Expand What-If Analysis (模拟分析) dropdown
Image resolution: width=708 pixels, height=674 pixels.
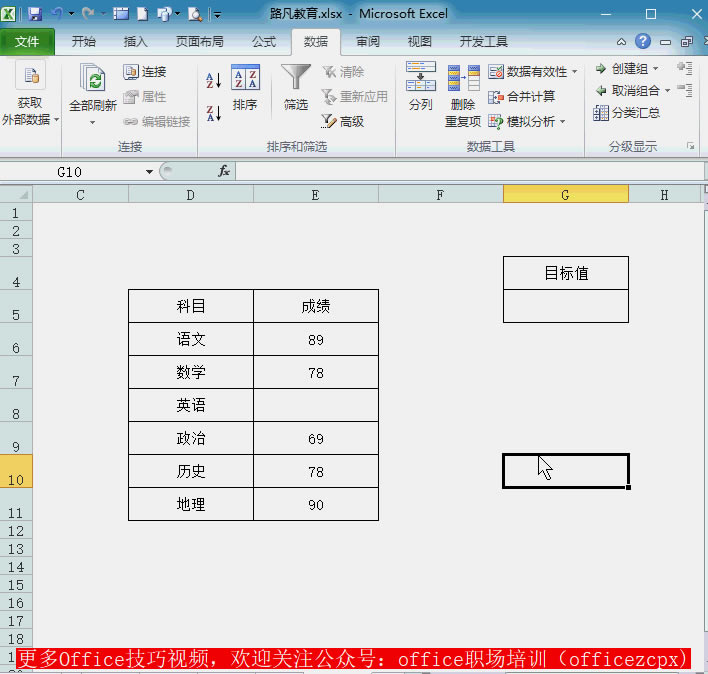click(x=563, y=122)
